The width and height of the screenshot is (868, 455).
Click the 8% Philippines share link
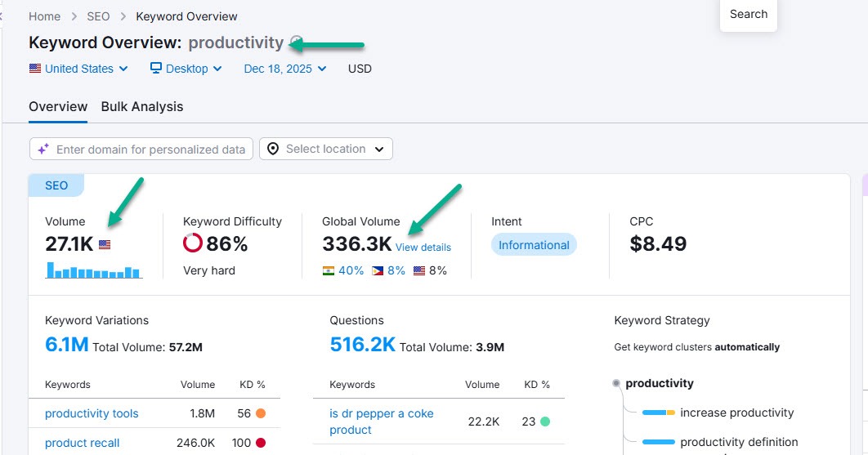click(396, 270)
